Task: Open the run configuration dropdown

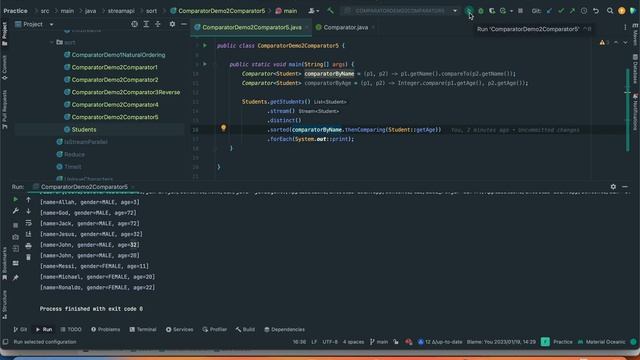Action: (455, 11)
